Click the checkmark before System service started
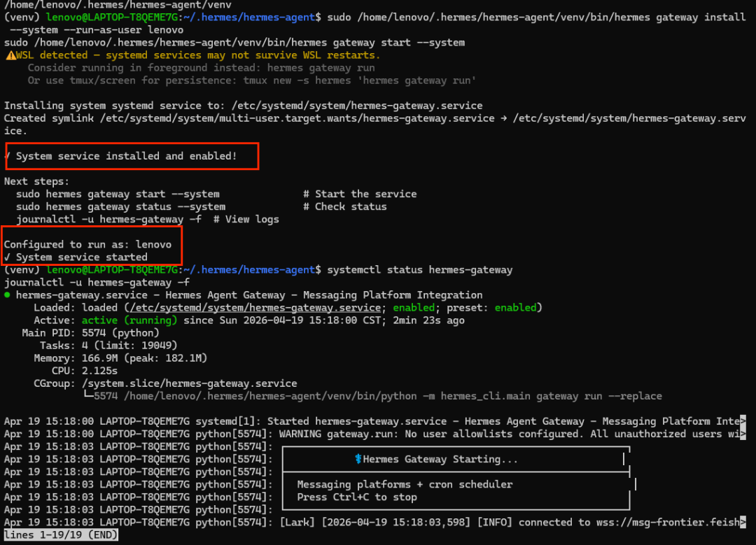The width and height of the screenshot is (756, 545). click(x=10, y=257)
